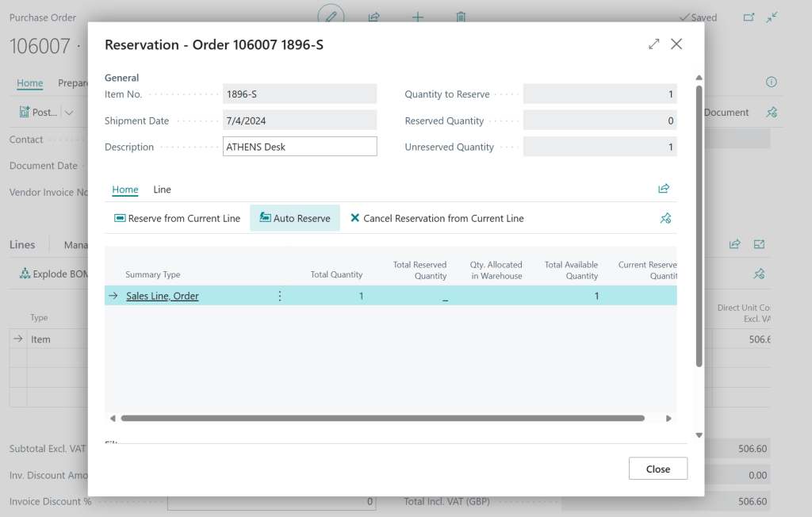Click Reserve from Current Line
This screenshot has height=517, width=812.
coord(177,218)
